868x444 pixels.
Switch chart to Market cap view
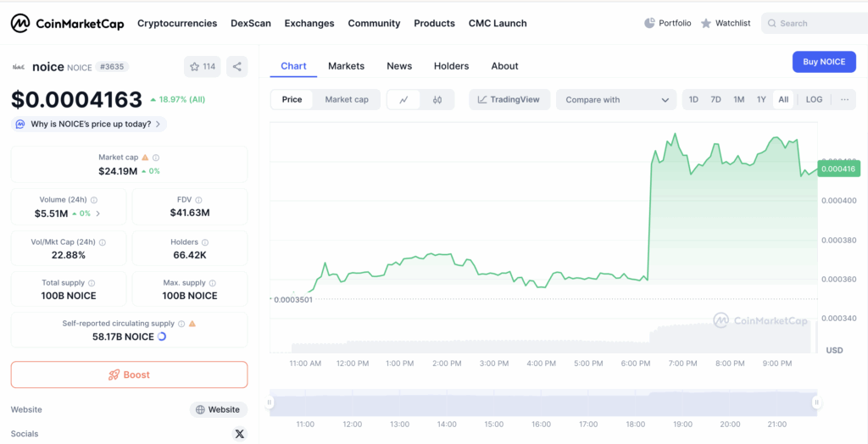pos(347,99)
